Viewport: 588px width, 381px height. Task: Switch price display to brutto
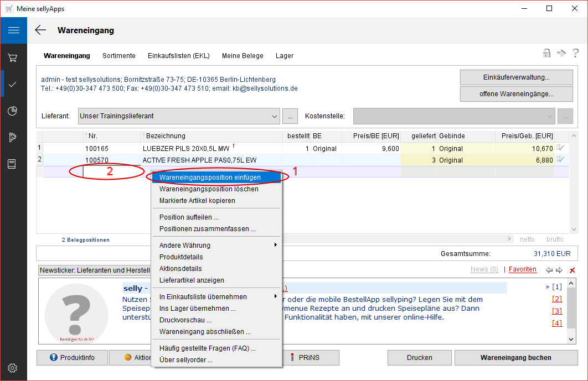555,239
